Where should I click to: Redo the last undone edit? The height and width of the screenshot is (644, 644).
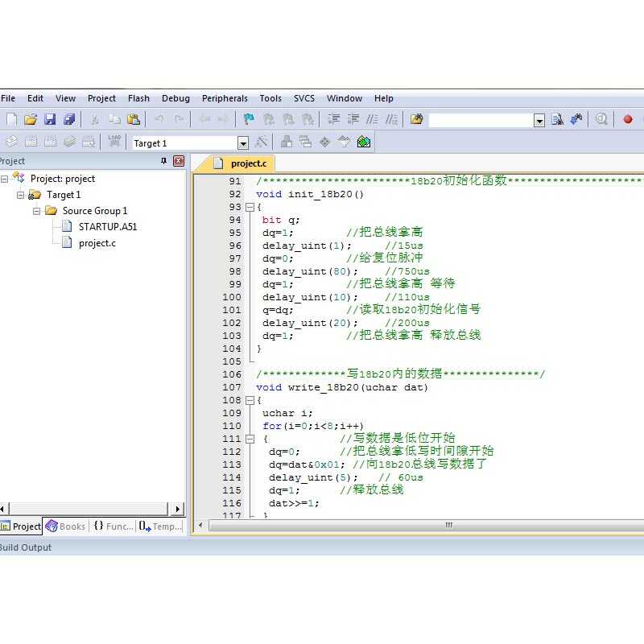[179, 119]
